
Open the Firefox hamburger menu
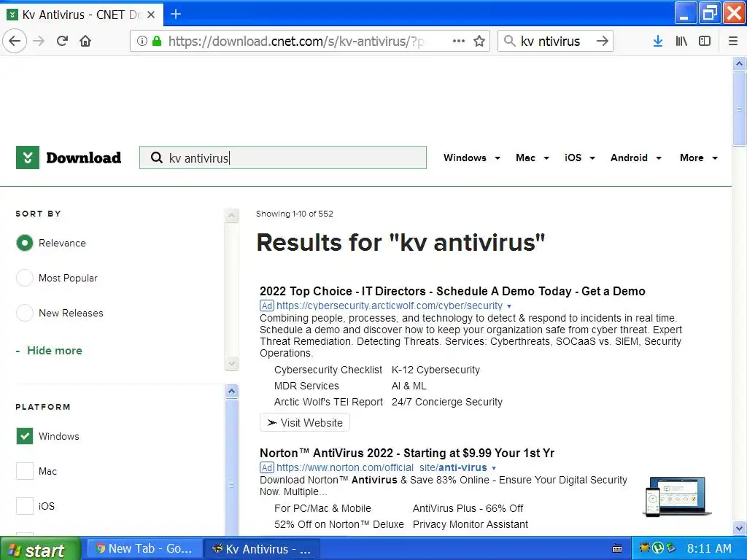click(x=733, y=41)
